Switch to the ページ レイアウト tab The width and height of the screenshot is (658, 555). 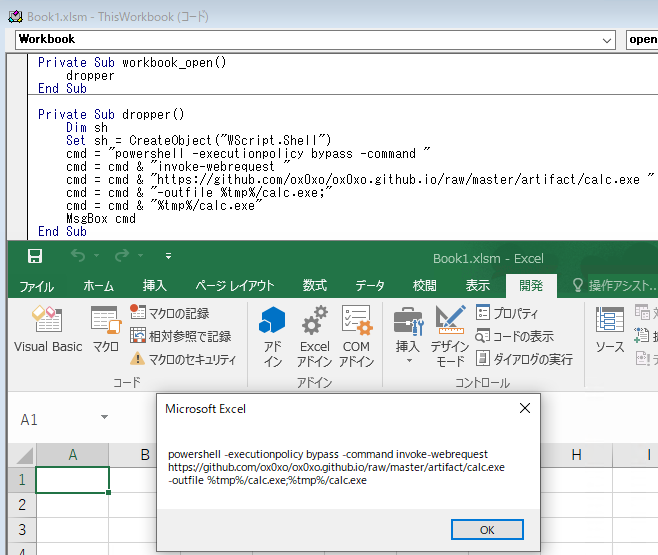click(x=235, y=286)
